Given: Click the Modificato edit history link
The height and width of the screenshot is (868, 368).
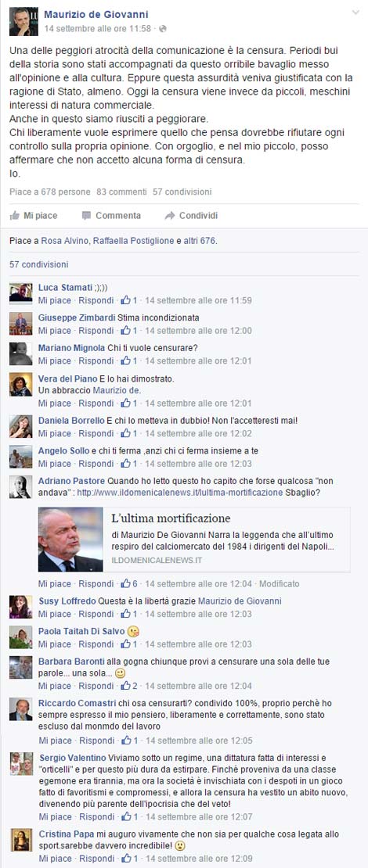Looking at the screenshot, I should 280,583.
